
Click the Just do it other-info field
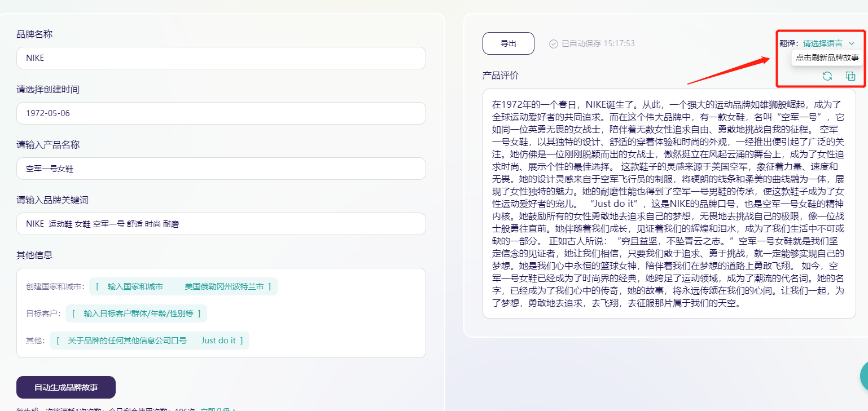tap(150, 341)
